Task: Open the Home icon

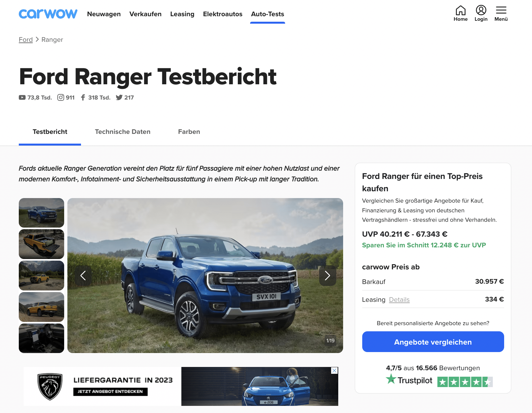Action: [460, 10]
